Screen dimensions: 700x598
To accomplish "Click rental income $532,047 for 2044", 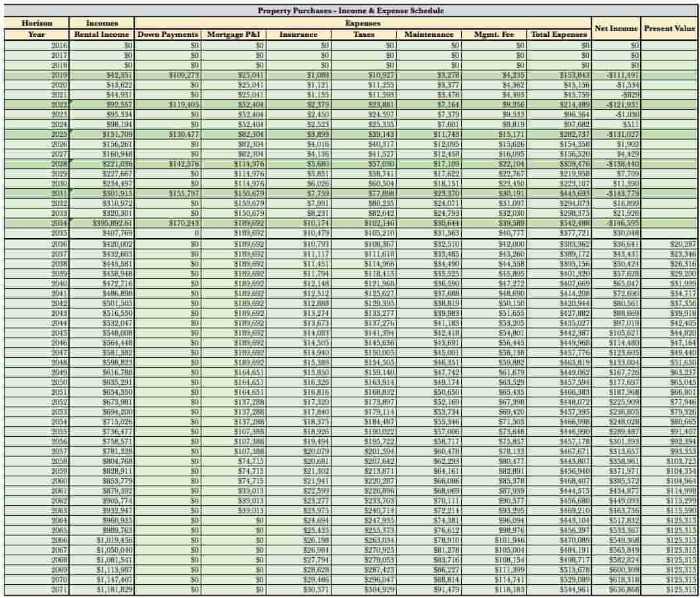I will coord(102,323).
